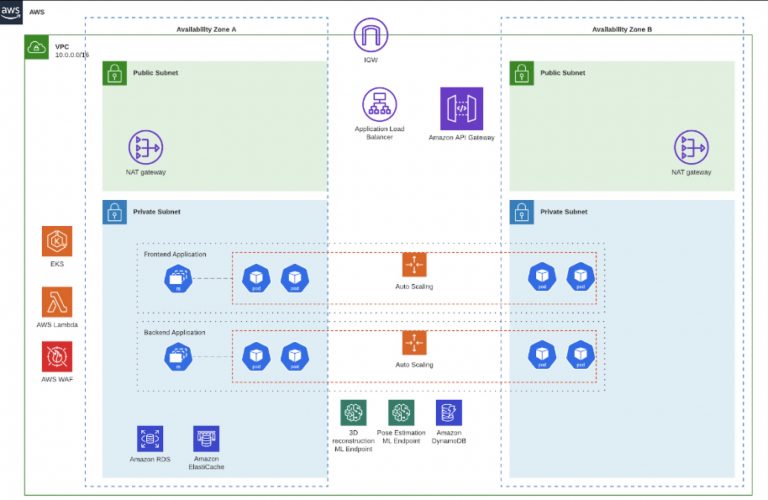Screen dimensions: 768x500
Task: Click the NAT gateway icon in Zone A
Action: click(145, 147)
